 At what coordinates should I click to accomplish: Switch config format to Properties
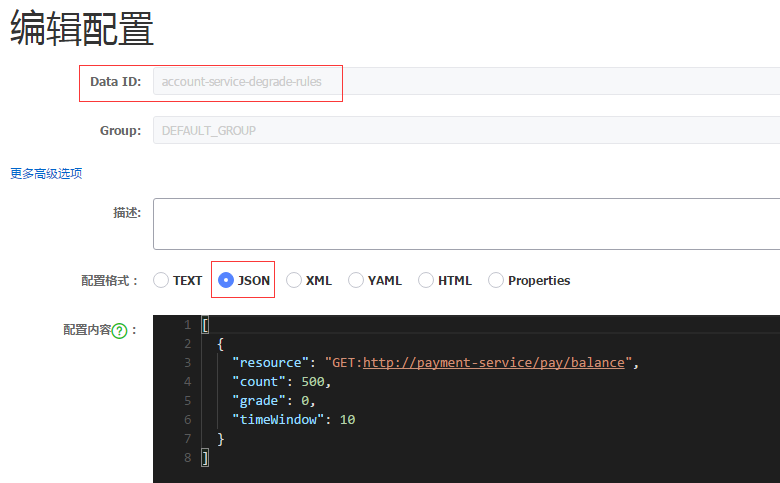tap(496, 280)
